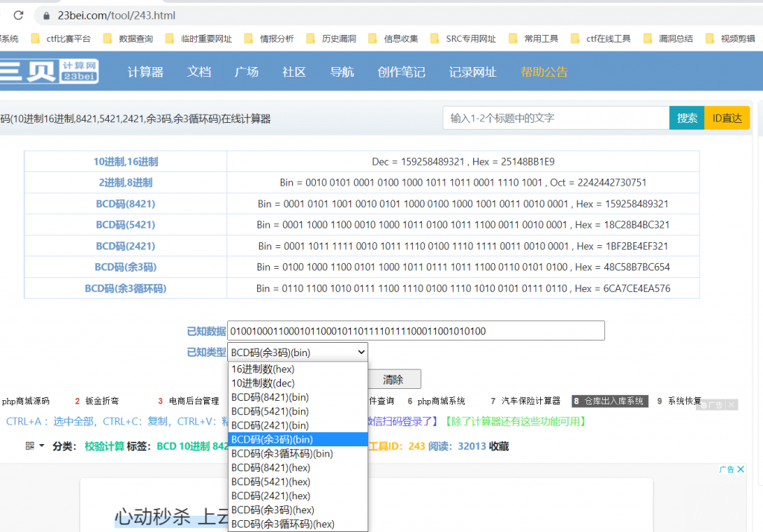Select BCD码(5421)(bin) option
Screen dimensions: 763x532
(x=298, y=411)
